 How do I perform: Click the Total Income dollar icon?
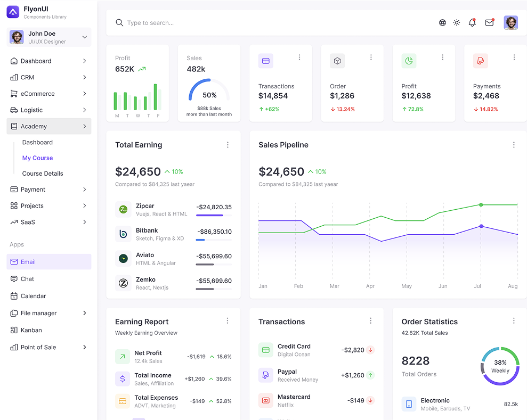[x=123, y=378]
